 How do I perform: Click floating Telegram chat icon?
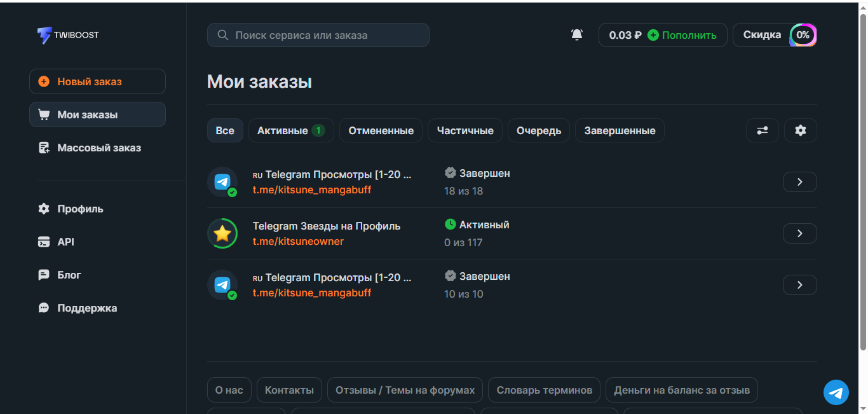(x=836, y=392)
